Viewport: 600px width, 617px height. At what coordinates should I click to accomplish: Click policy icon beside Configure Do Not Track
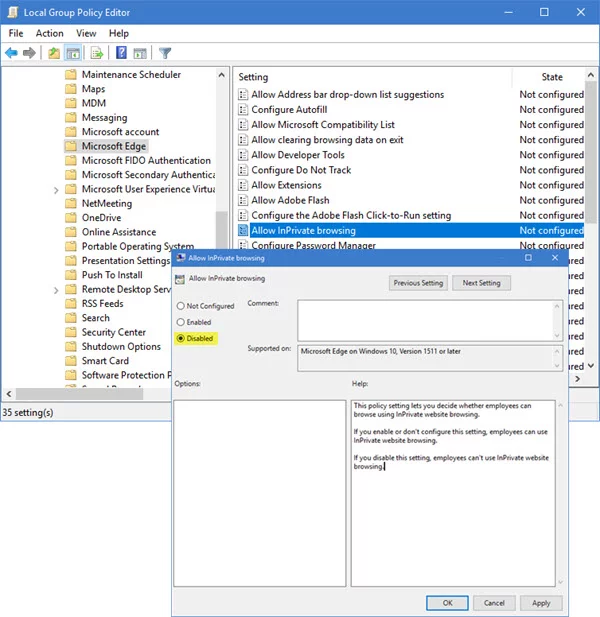(243, 170)
